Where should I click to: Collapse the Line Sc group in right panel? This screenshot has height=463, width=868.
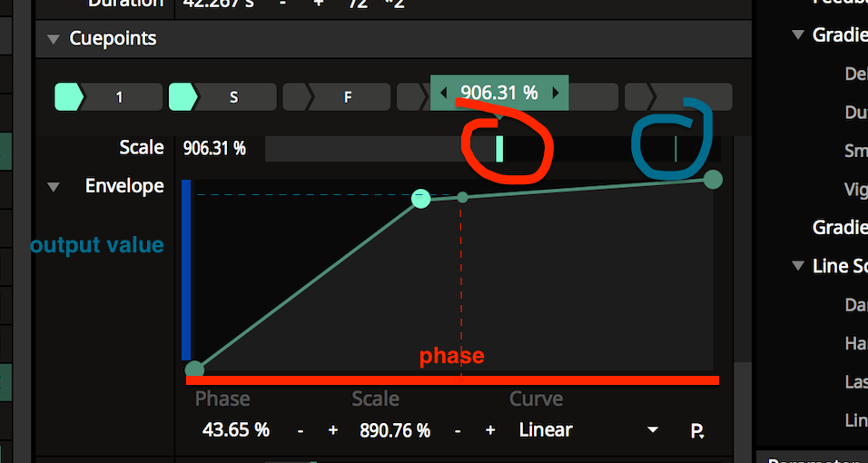(798, 266)
